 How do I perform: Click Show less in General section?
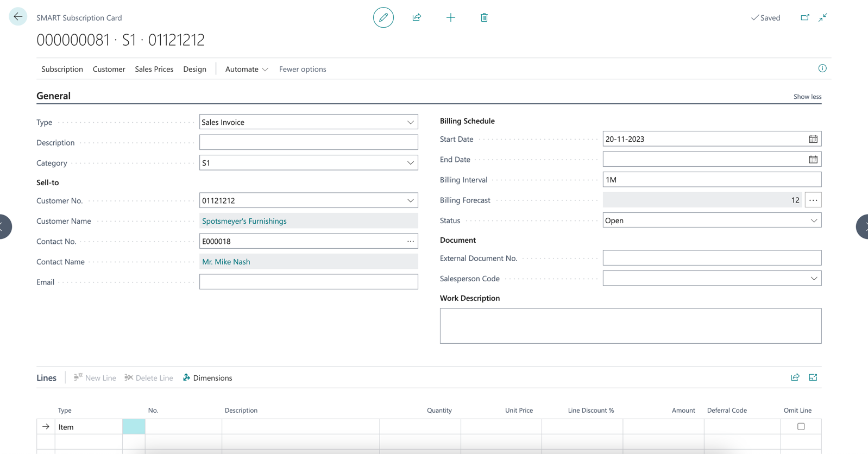[807, 97]
